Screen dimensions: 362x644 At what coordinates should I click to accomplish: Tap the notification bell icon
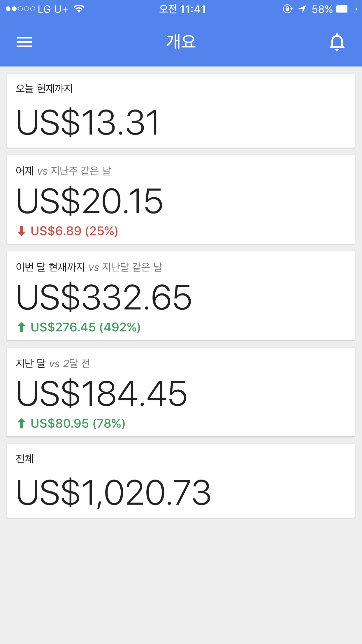[337, 42]
